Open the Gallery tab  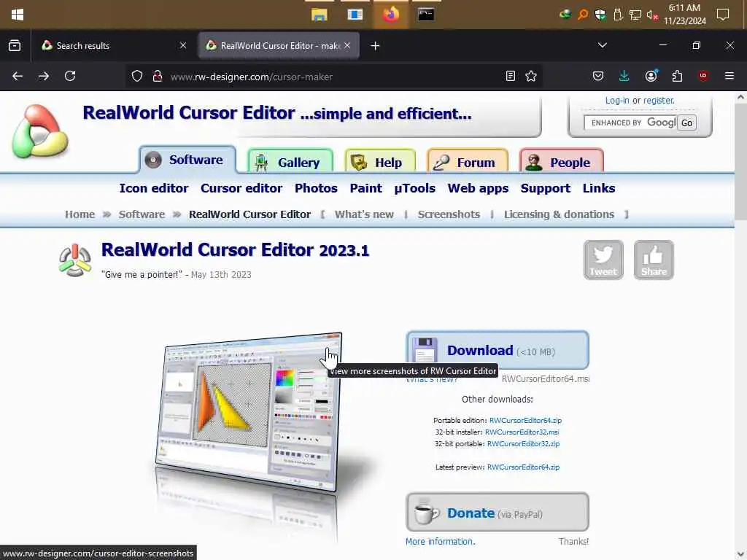click(x=290, y=163)
